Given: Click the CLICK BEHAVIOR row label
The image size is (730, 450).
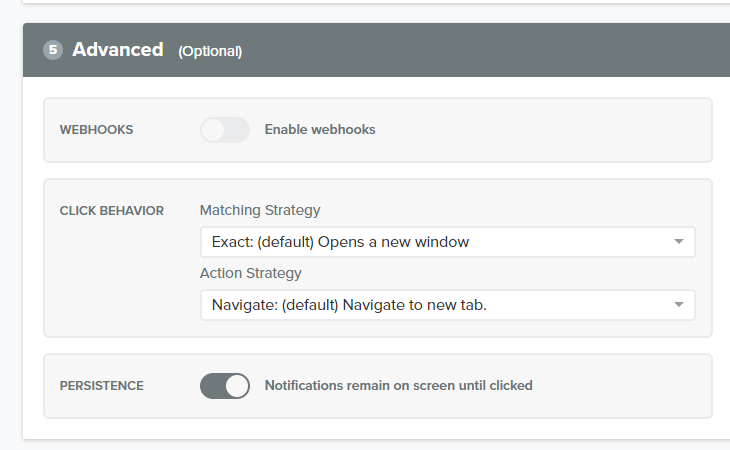Looking at the screenshot, I should click(112, 211).
